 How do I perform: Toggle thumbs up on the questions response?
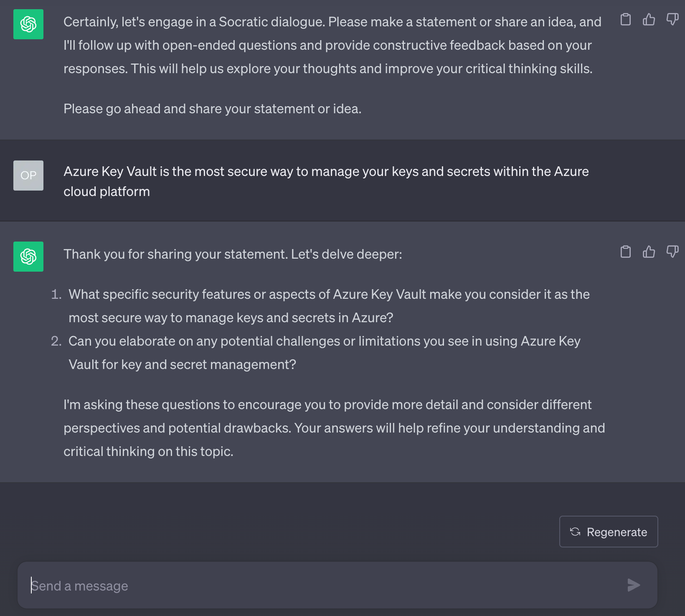(649, 252)
